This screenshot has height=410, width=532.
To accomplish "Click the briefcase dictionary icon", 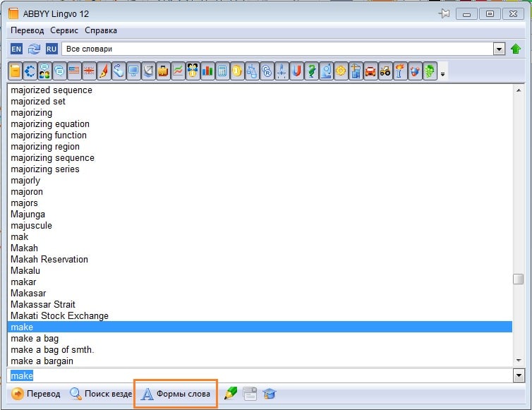I will click(x=163, y=71).
